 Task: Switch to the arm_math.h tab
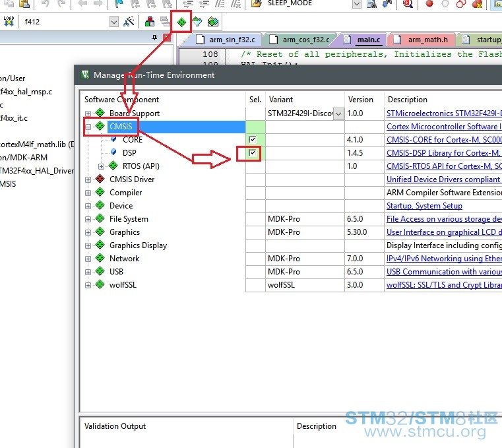(422, 40)
